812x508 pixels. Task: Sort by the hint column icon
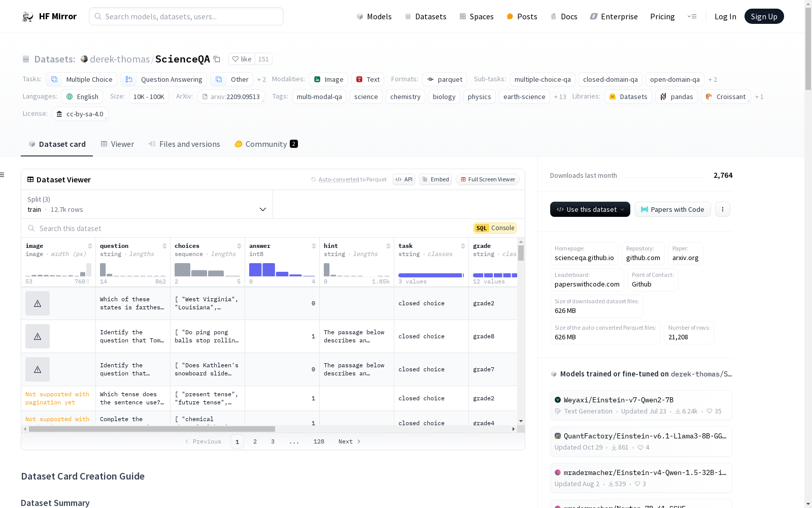tap(388, 246)
